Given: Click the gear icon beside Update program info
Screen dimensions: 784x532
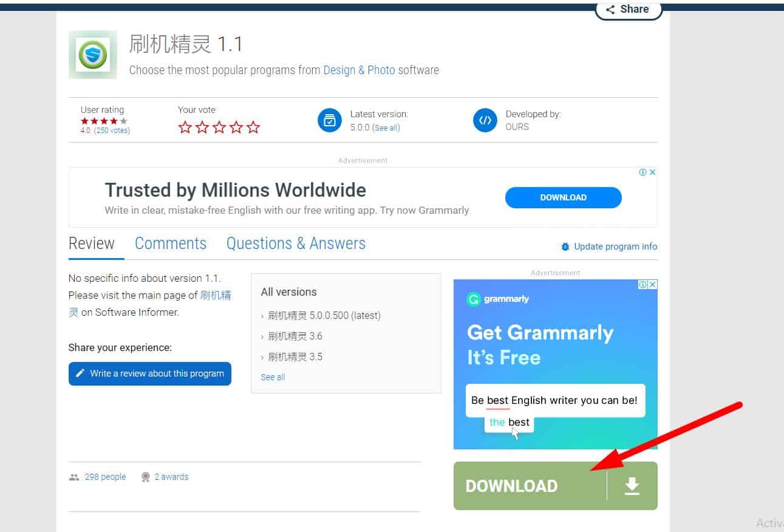Looking at the screenshot, I should pos(565,247).
